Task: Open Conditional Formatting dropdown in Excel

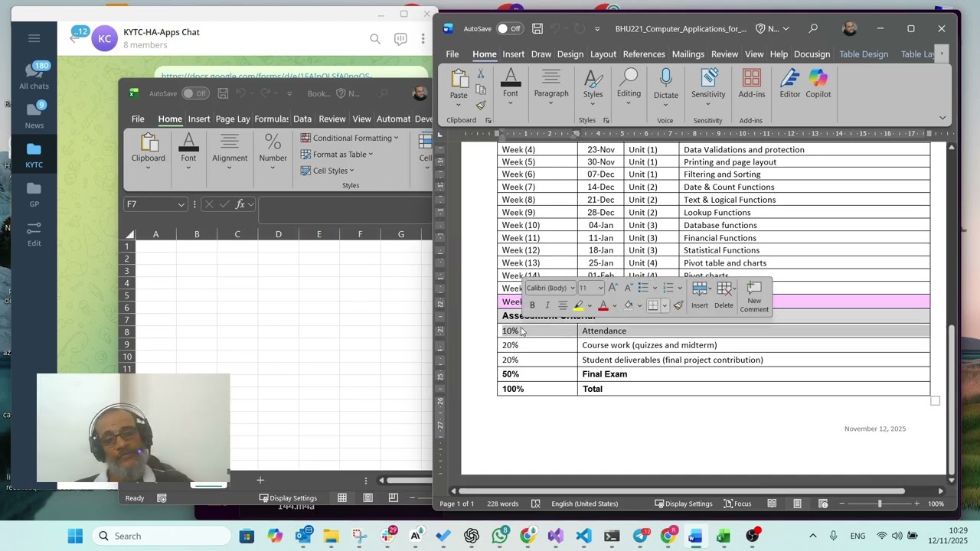Action: (349, 138)
